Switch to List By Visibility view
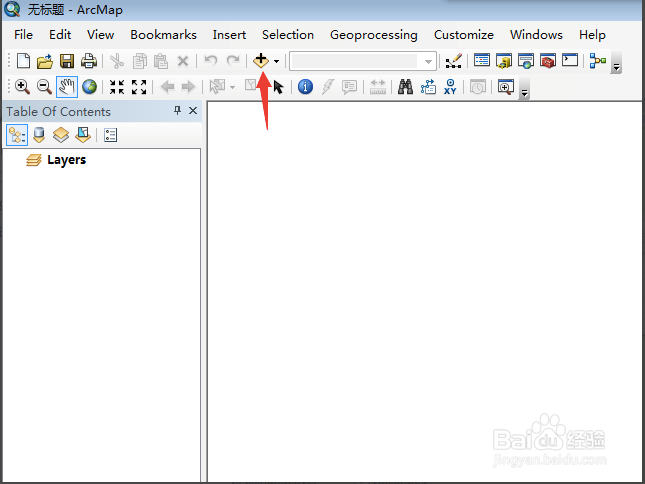The image size is (645, 484). tap(61, 135)
